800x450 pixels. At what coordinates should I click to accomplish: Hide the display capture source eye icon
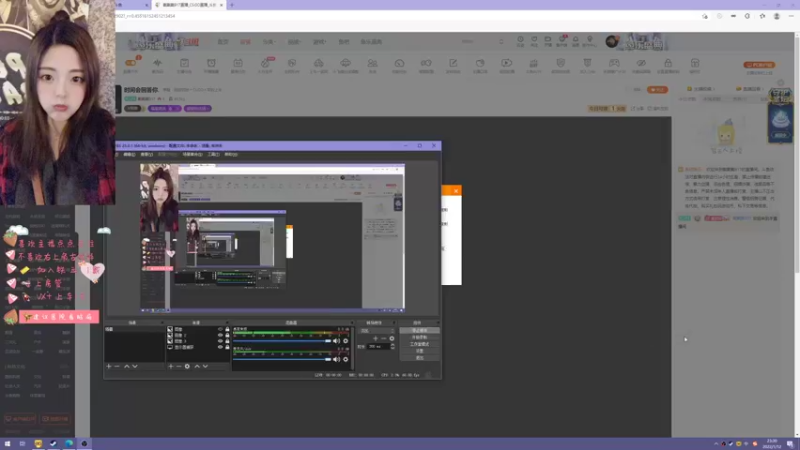pyautogui.click(x=220, y=347)
